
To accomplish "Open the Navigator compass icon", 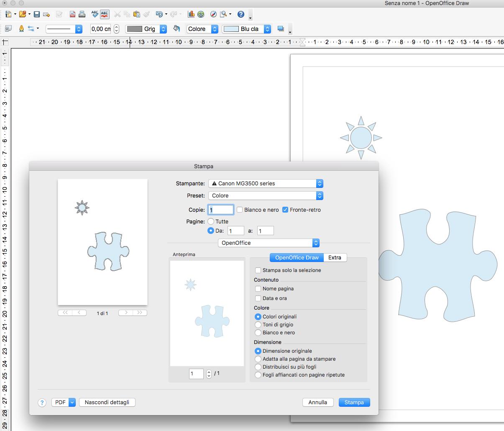I will pos(213,14).
